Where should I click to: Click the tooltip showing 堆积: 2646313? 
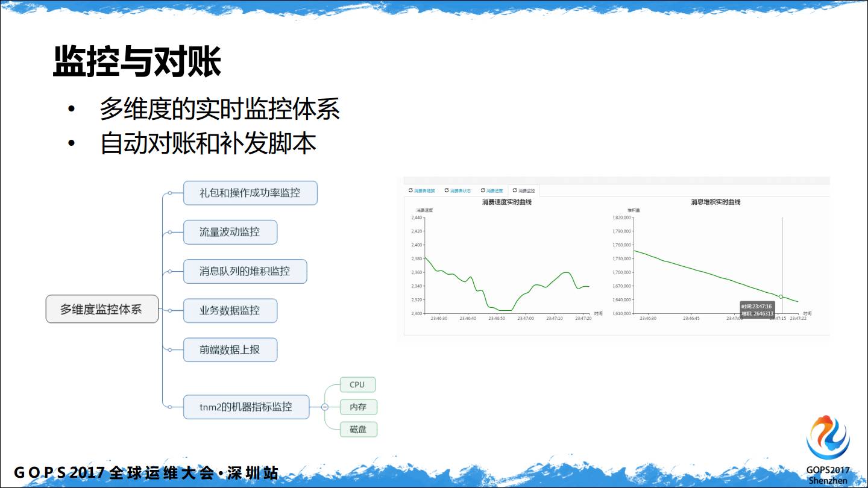tap(757, 310)
